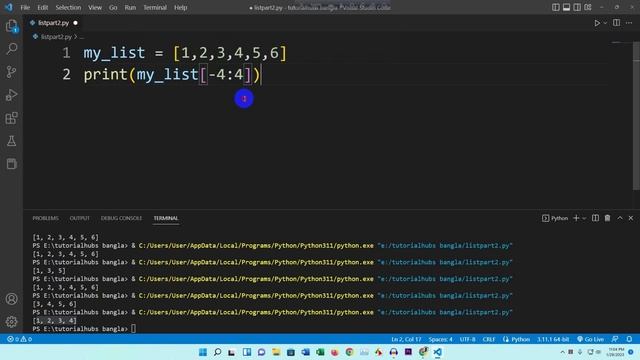This screenshot has height=360, width=640.
Task: Open the Go menu
Action: pyautogui.click(x=113, y=7)
